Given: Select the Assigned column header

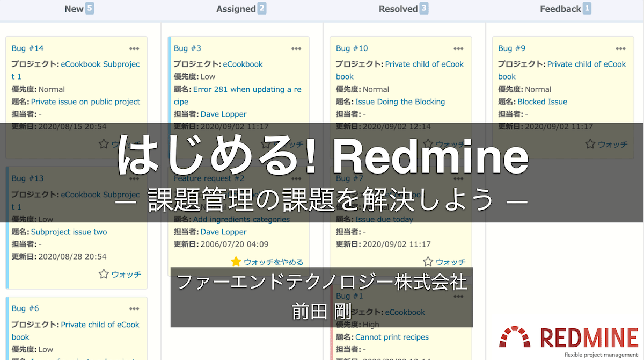Looking at the screenshot, I should pos(236,9).
